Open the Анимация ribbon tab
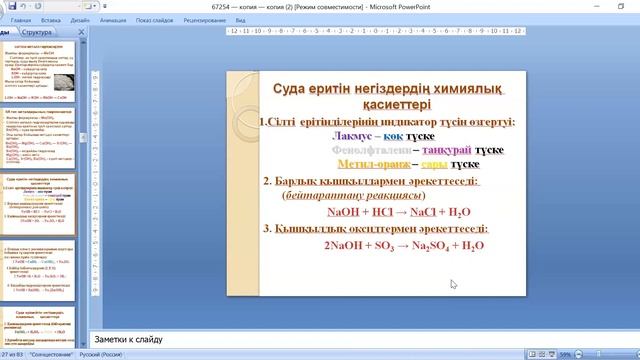The width and height of the screenshot is (640, 360). click(x=113, y=20)
